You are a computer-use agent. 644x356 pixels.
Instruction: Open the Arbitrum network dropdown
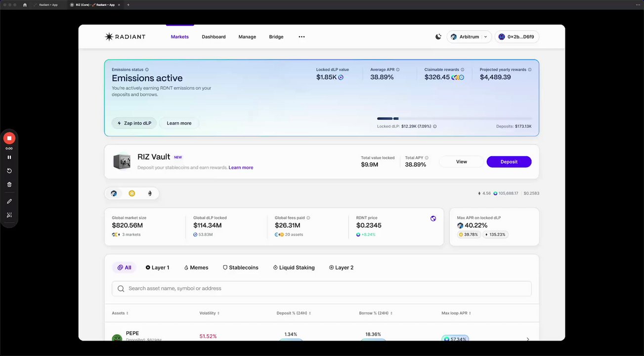[x=469, y=37]
